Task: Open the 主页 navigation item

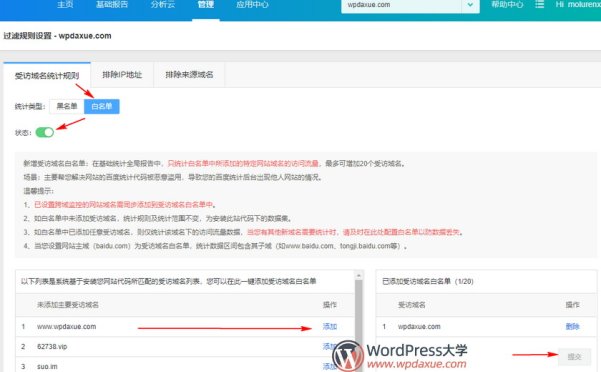Action: point(65,5)
